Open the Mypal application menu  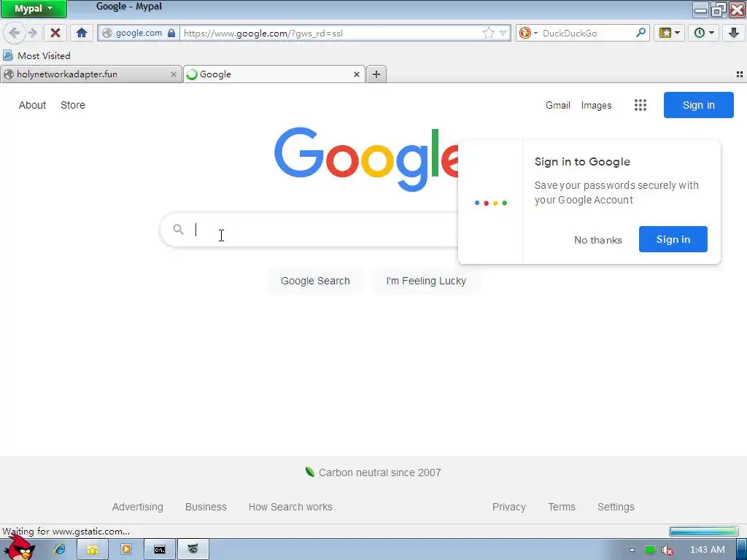coord(34,9)
